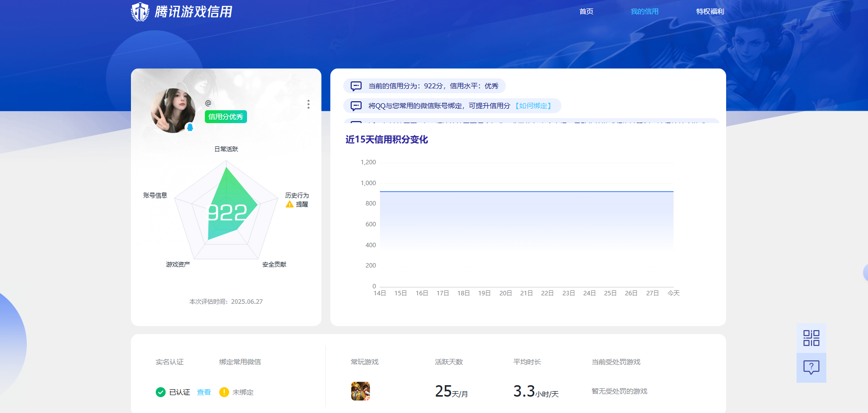Click the frequently played game icon

[361, 391]
